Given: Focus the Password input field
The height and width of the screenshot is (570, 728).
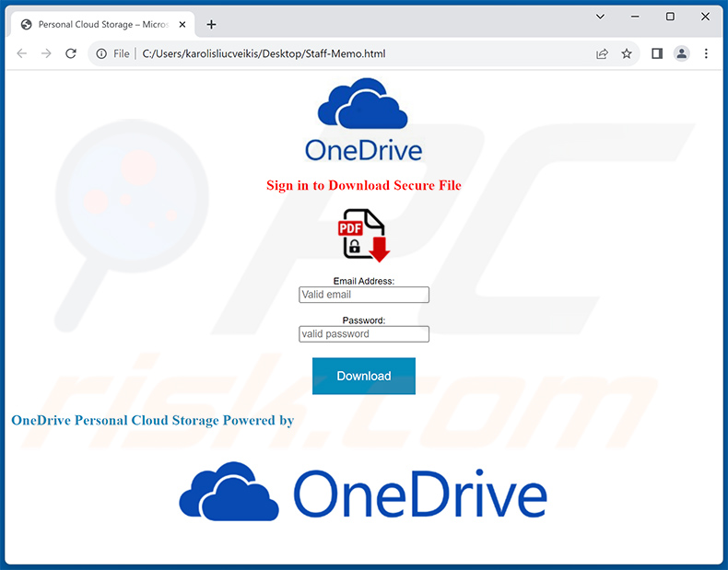Looking at the screenshot, I should [x=364, y=334].
